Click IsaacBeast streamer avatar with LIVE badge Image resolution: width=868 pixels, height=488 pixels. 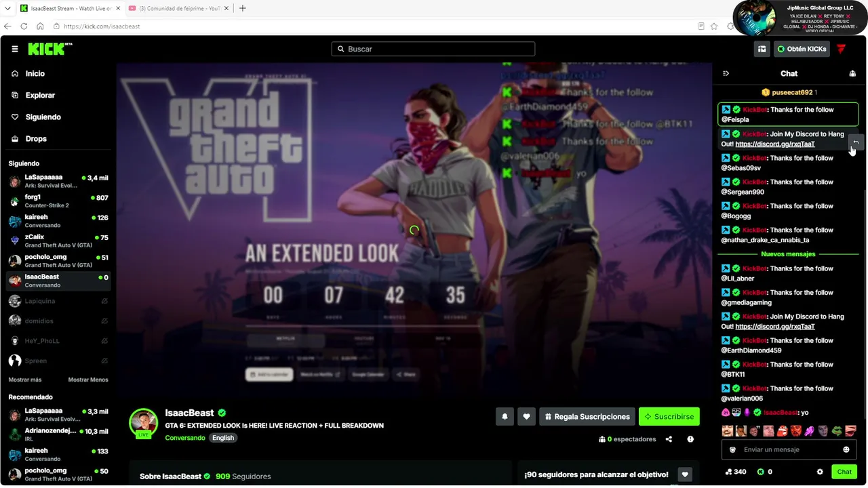[143, 423]
